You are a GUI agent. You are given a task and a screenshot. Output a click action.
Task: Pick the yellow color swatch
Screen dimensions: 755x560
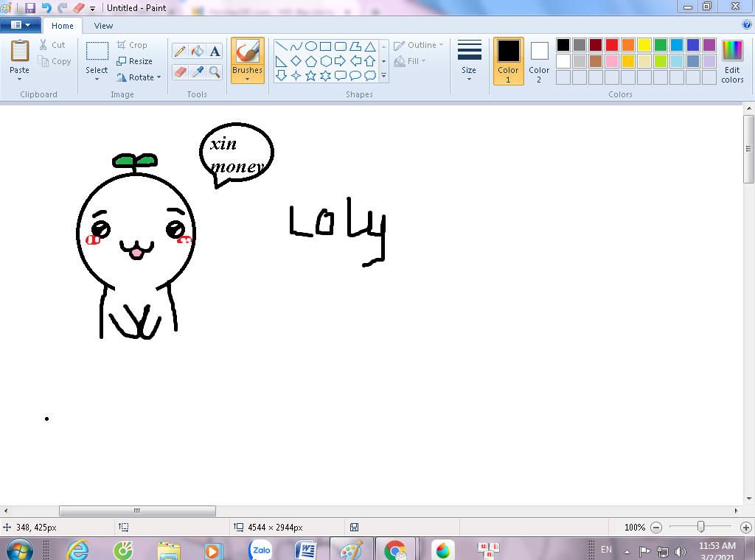click(644, 45)
